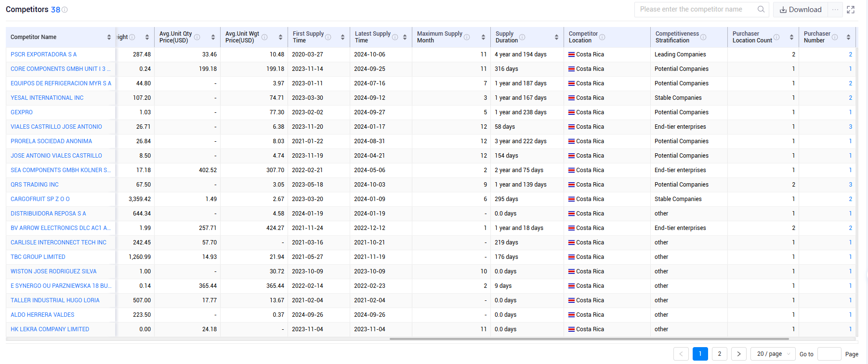Click info icon on First Supply Time
868x364 pixels.
(328, 37)
